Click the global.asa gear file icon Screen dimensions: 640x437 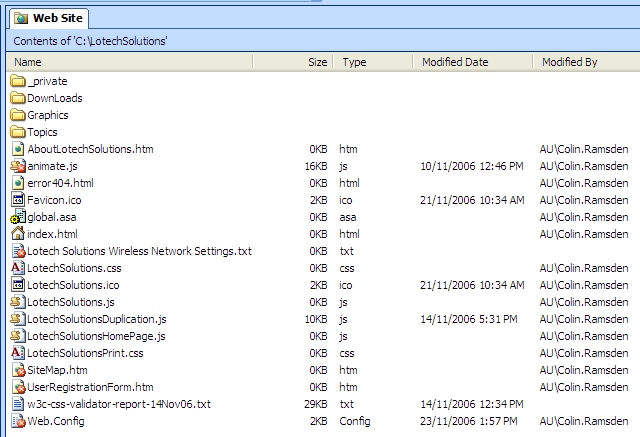click(18, 217)
